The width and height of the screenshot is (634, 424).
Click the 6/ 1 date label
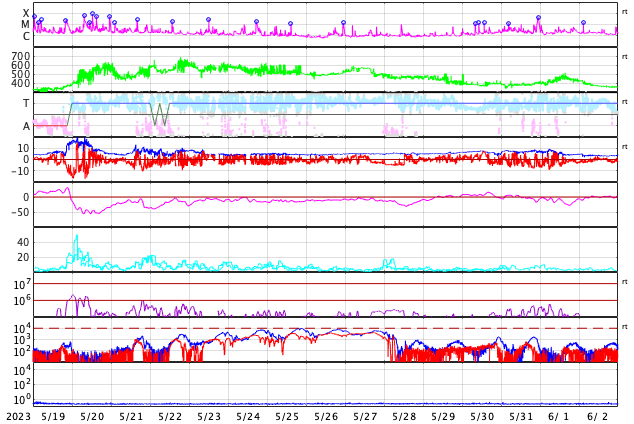[x=559, y=416]
